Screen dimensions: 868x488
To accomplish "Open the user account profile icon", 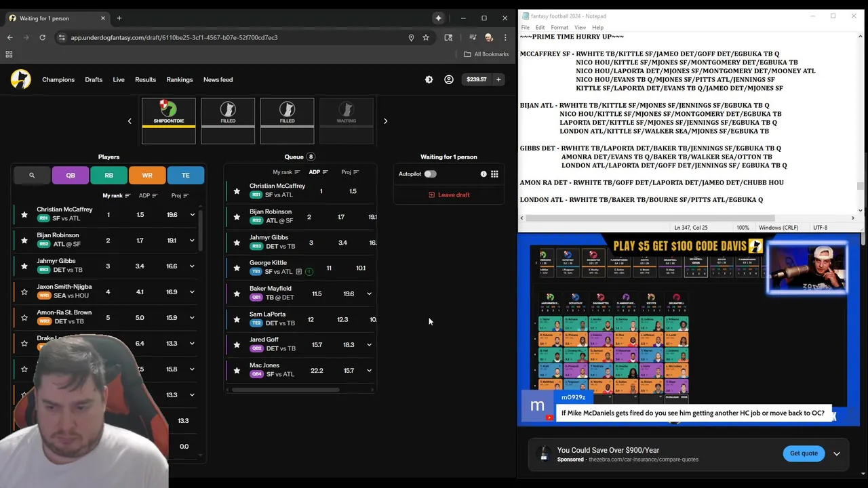I will point(449,79).
